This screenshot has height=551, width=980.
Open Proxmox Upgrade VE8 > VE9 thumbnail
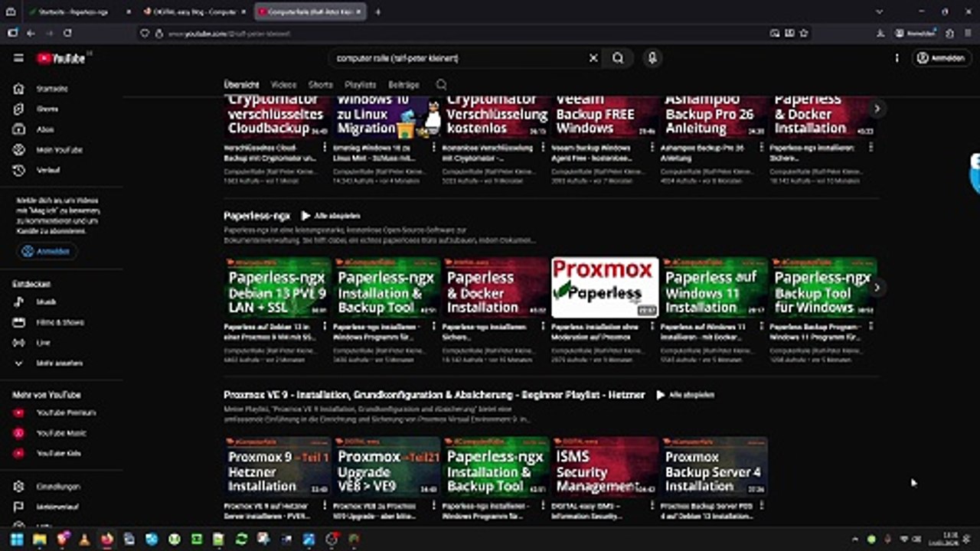pos(387,467)
